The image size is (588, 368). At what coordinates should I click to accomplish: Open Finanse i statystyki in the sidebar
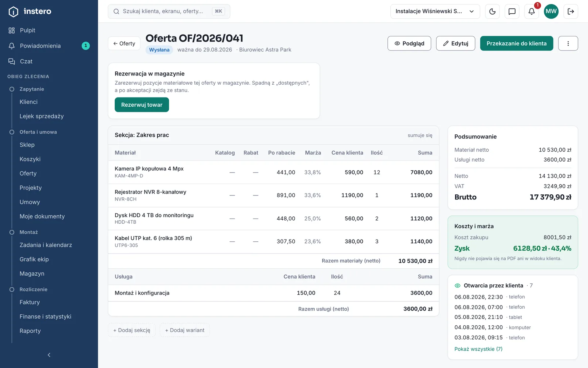(46, 316)
